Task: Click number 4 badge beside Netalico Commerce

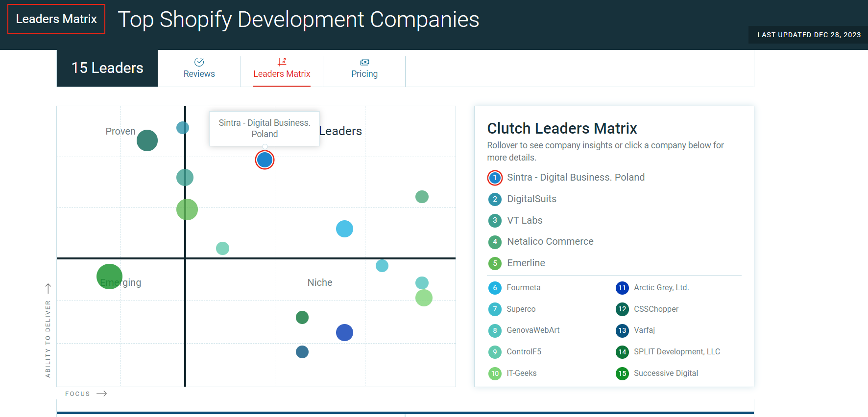Action: (495, 242)
